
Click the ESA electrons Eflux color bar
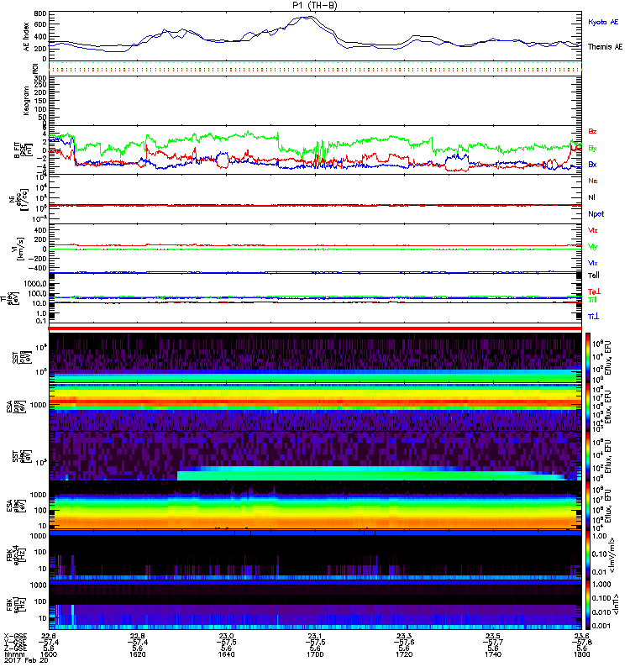(x=588, y=506)
